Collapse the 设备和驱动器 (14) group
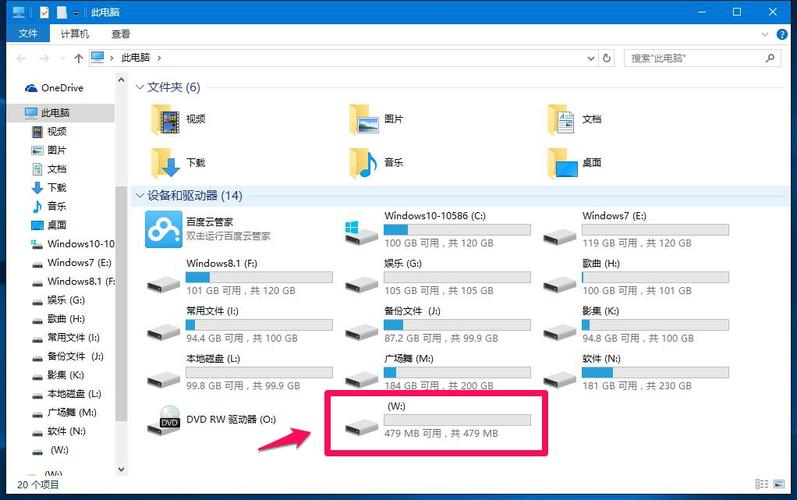This screenshot has width=797, height=500. (140, 195)
